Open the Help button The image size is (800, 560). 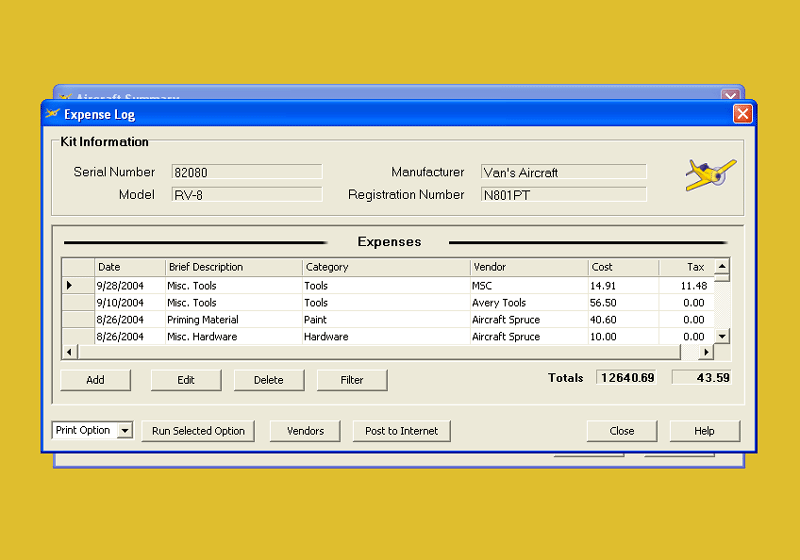pyautogui.click(x=704, y=431)
